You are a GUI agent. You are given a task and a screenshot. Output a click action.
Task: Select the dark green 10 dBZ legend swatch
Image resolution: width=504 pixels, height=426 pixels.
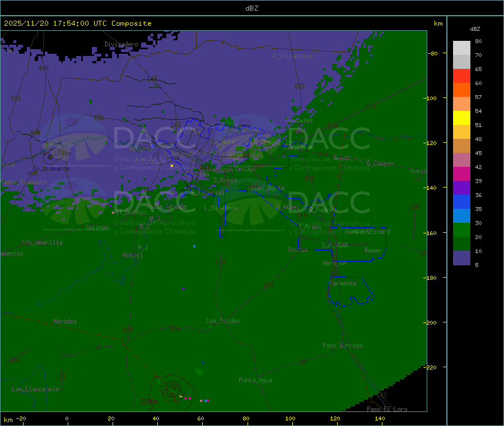point(461,244)
